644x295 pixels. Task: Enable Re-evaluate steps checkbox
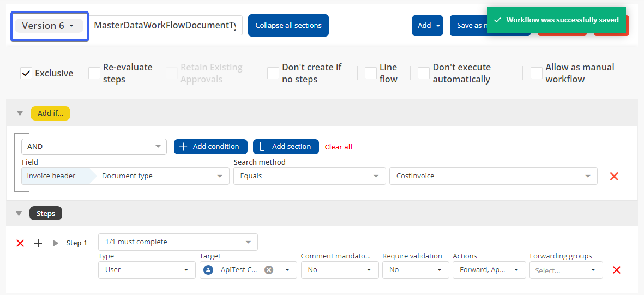coord(94,73)
